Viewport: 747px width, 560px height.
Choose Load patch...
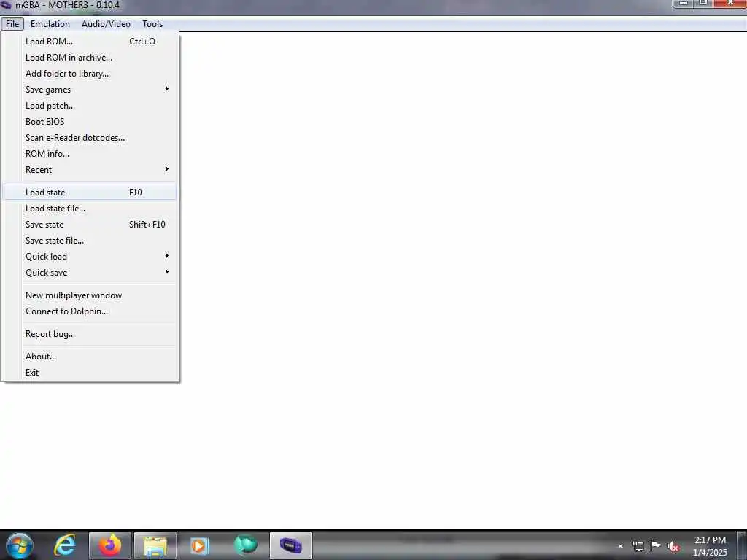90,106
